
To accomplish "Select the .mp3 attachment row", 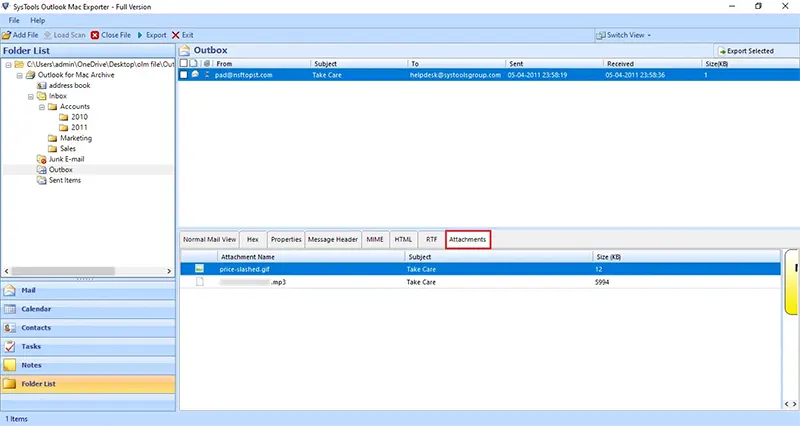I will coord(480,282).
